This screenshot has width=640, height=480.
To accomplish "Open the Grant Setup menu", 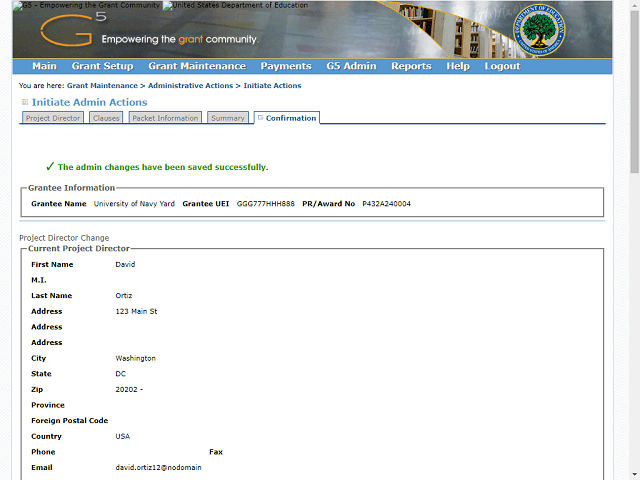I will pyautogui.click(x=102, y=66).
